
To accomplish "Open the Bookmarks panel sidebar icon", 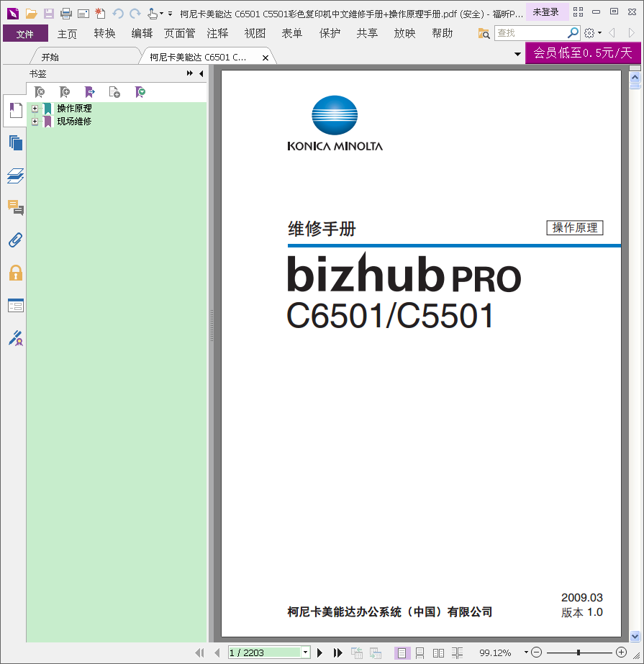I will click(x=16, y=111).
